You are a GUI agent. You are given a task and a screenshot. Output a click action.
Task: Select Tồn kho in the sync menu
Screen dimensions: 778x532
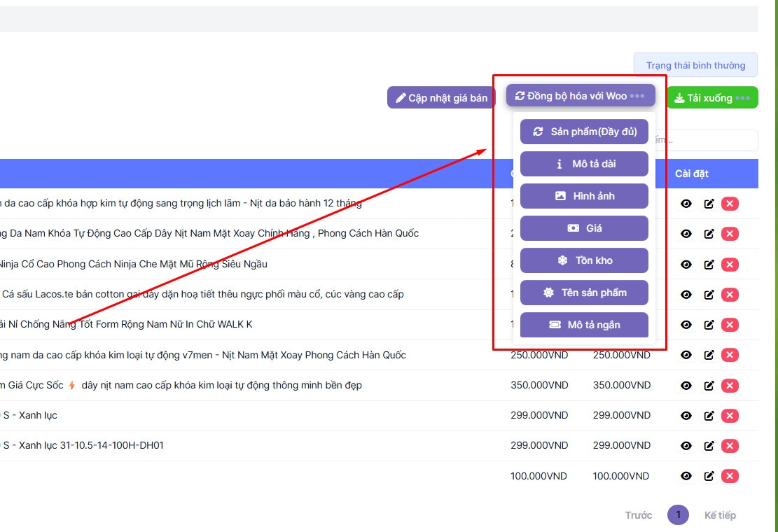pyautogui.click(x=584, y=260)
